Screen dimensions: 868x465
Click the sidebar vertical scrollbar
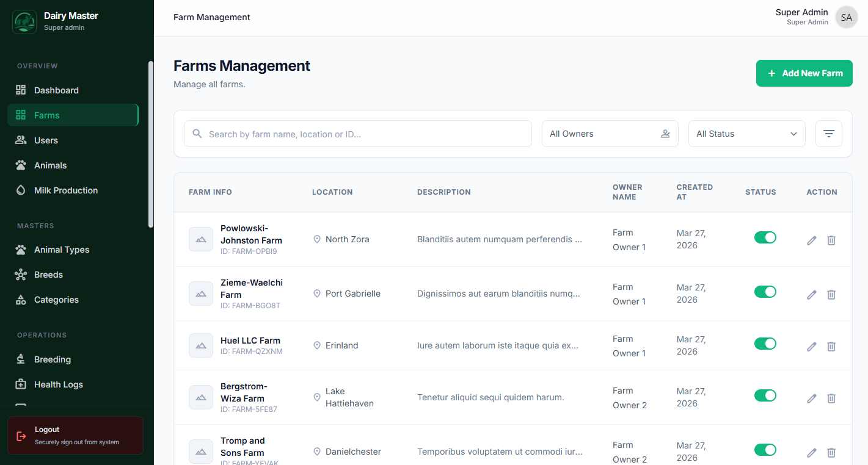(151, 144)
